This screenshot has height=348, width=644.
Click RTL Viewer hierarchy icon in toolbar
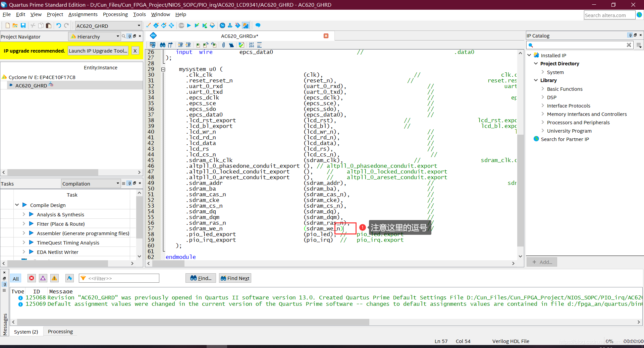230,25
